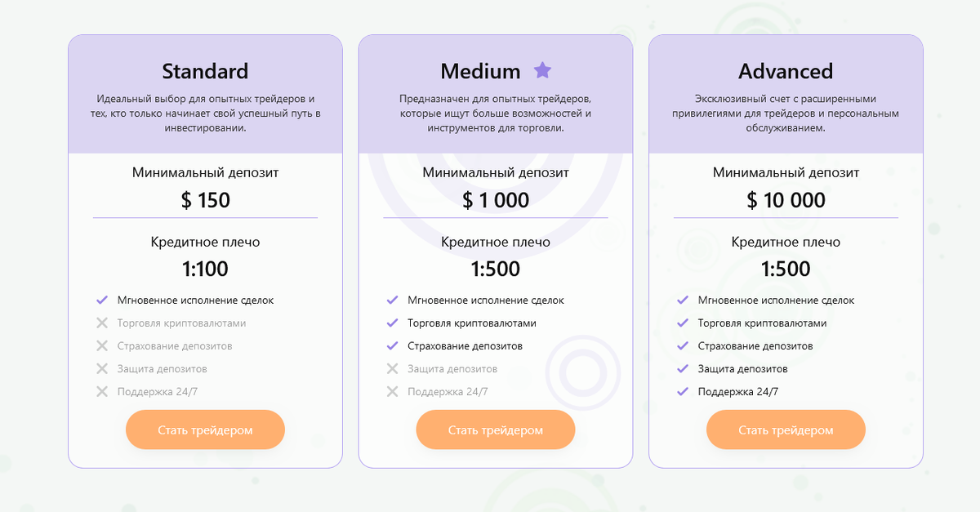Viewport: 980px width, 512px height.
Task: Click the checkmark beside Medium's deposit insurance
Action: pos(393,345)
